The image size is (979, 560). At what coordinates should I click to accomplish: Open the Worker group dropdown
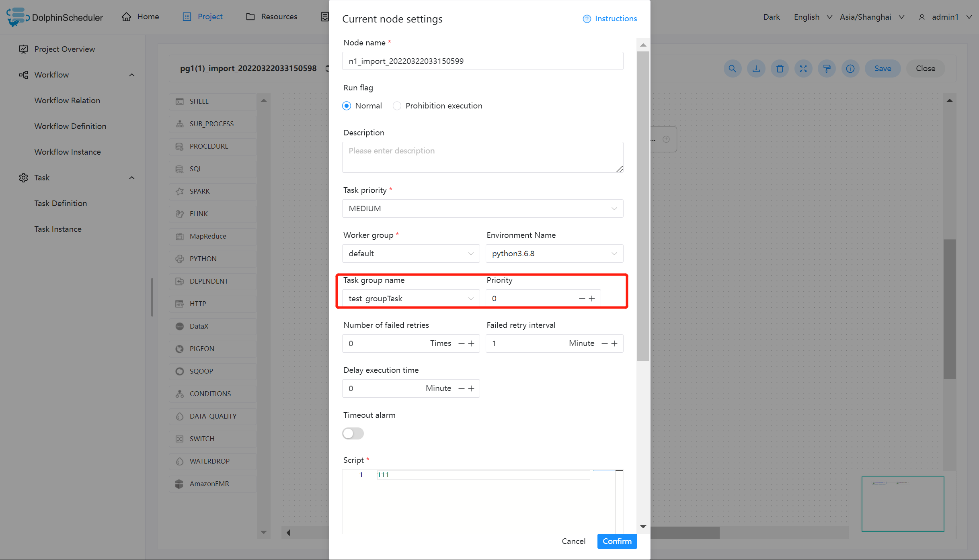pos(410,253)
